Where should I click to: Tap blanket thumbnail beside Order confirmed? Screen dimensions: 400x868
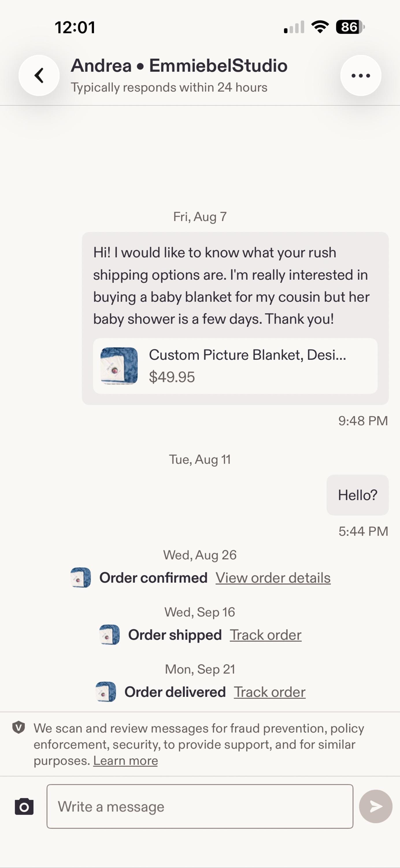(81, 578)
